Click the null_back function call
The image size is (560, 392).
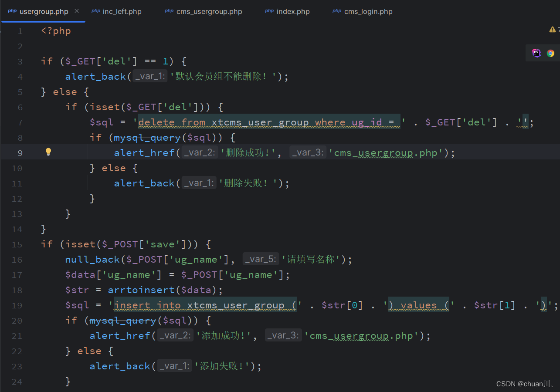coord(92,260)
